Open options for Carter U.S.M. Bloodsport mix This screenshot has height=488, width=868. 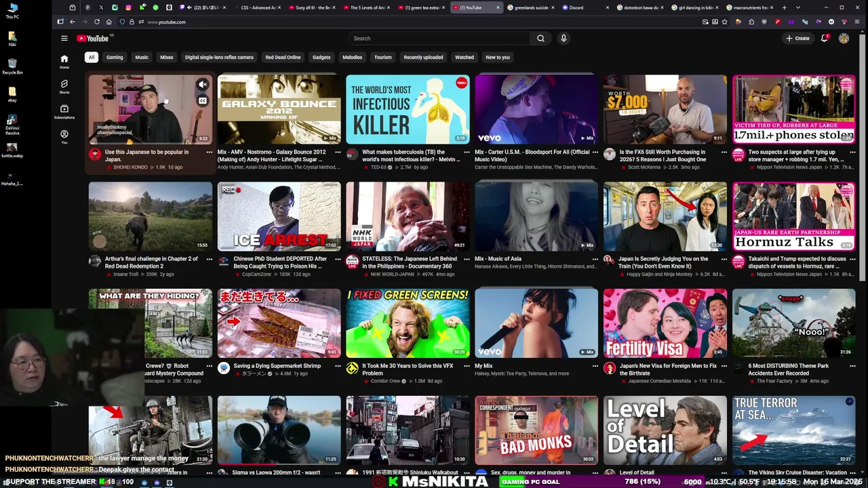point(595,152)
